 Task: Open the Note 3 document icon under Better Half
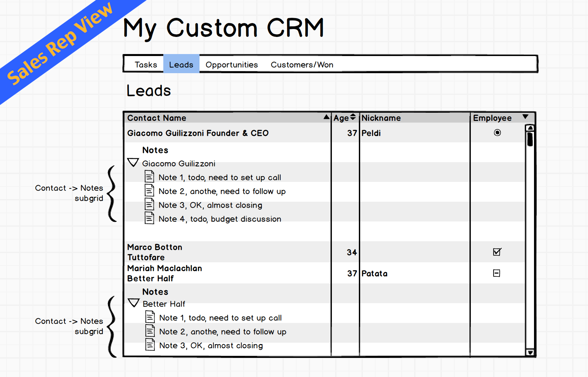point(150,345)
